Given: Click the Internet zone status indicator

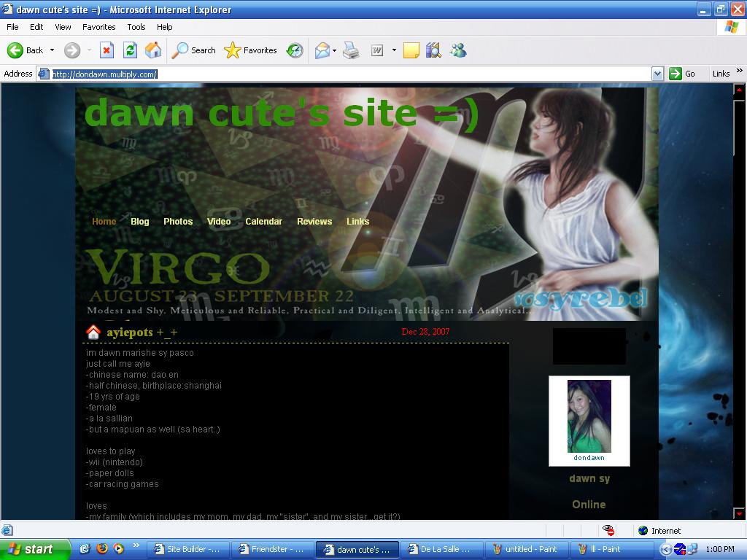Looking at the screenshot, I should pyautogui.click(x=659, y=531).
